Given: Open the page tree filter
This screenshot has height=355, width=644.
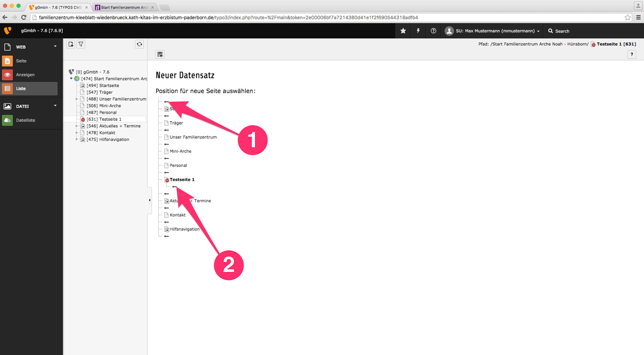Looking at the screenshot, I should 81,44.
